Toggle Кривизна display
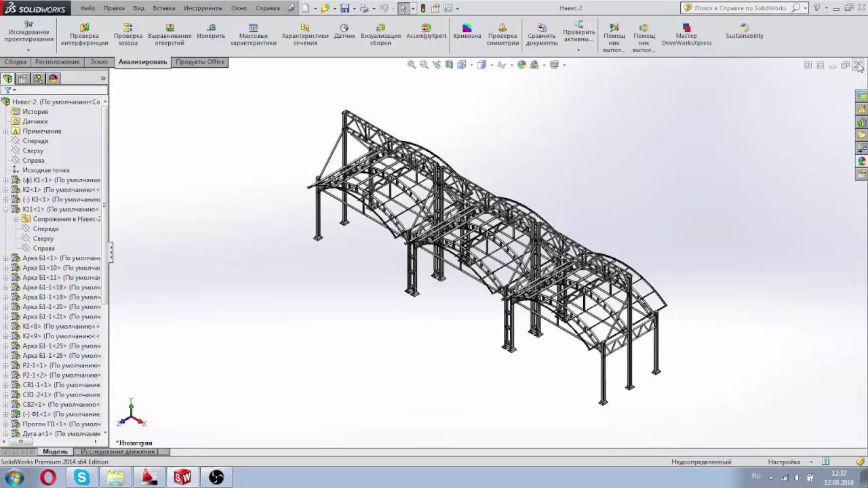This screenshot has height=488, width=868. [x=467, y=32]
